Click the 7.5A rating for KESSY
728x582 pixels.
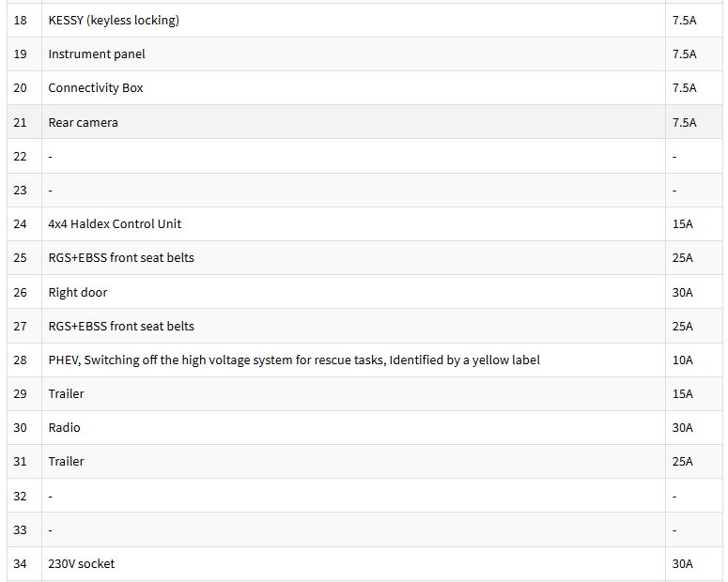[685, 21]
